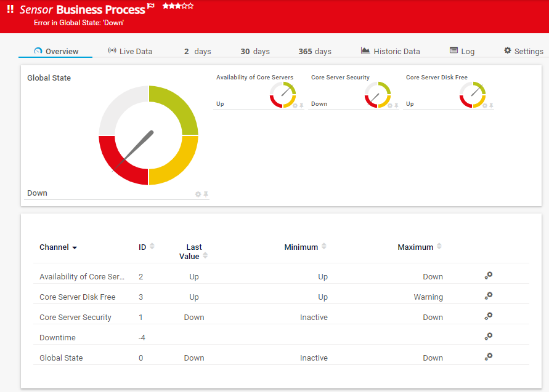Click the Down status below the Global State gauge
549x392 pixels.
coord(37,193)
